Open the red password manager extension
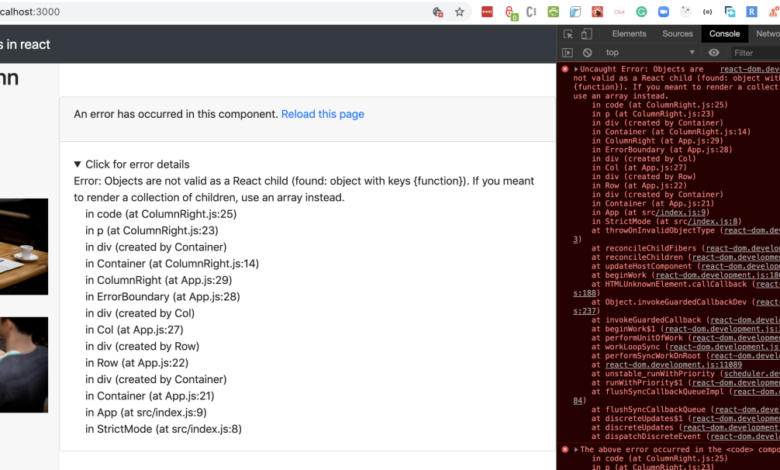The height and width of the screenshot is (470, 780). pyautogui.click(x=487, y=12)
